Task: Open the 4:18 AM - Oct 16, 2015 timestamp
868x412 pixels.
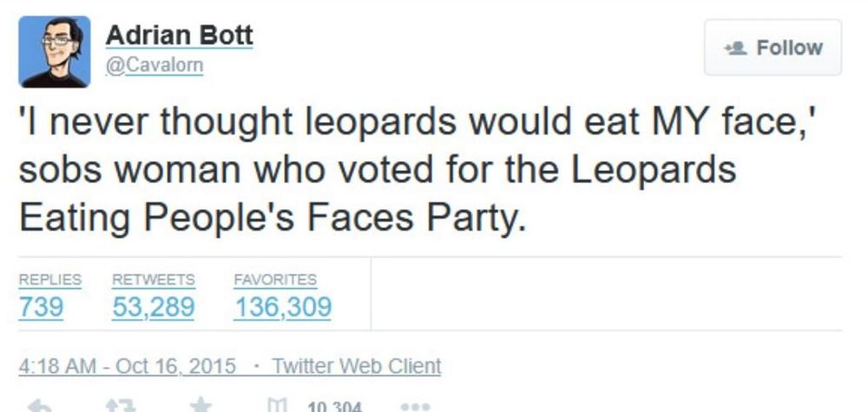Action: pos(128,366)
